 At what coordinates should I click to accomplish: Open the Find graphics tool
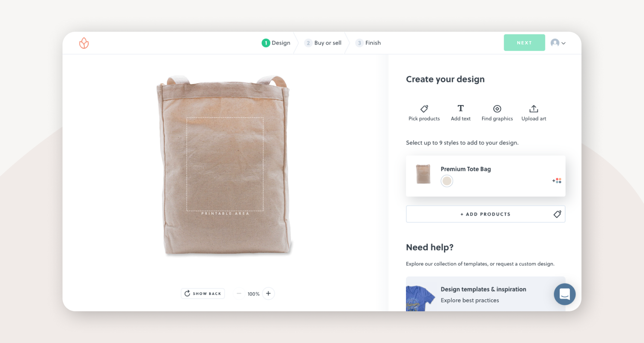(497, 112)
